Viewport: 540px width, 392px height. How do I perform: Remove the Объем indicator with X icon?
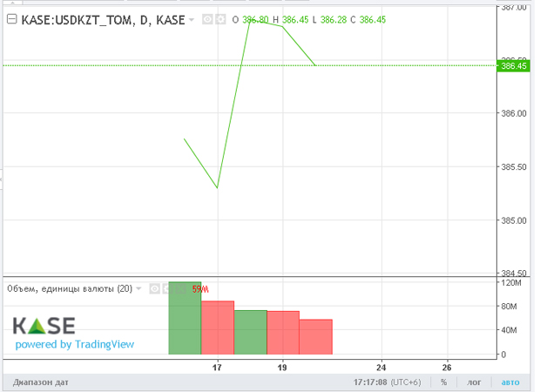(181, 288)
